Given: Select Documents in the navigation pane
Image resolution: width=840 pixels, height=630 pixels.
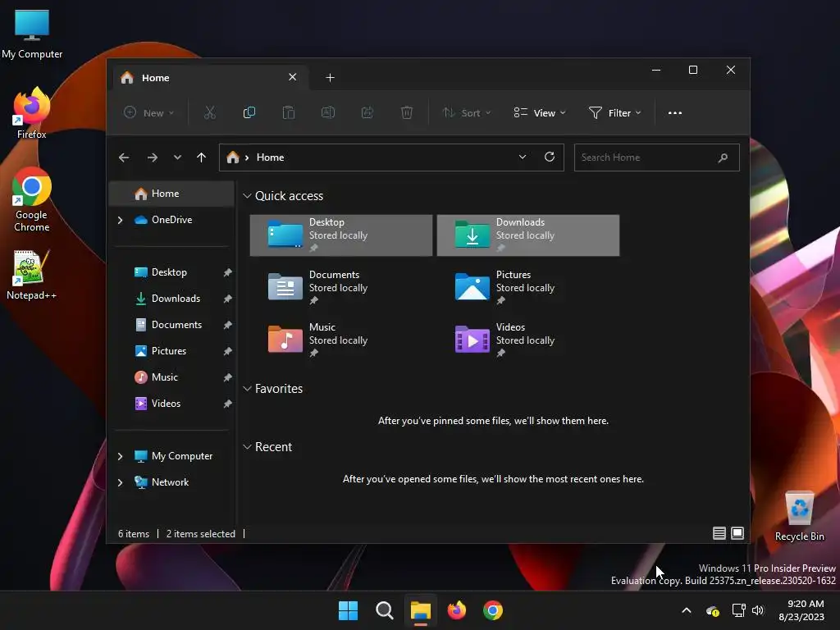Looking at the screenshot, I should pyautogui.click(x=171, y=325).
